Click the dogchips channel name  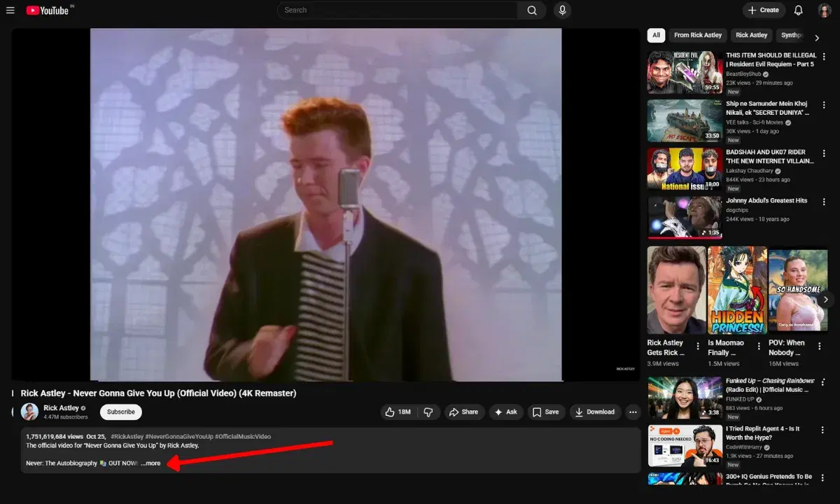pyautogui.click(x=738, y=210)
